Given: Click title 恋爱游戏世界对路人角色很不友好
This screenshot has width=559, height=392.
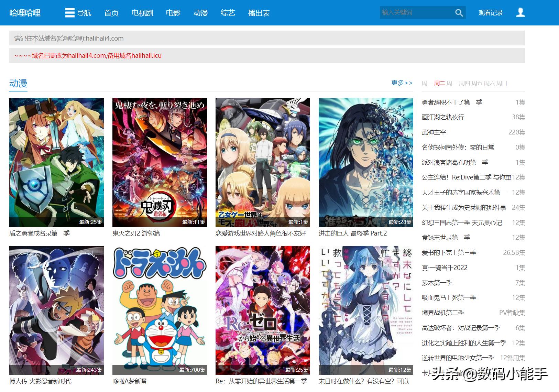Looking at the screenshot, I should click(261, 233).
